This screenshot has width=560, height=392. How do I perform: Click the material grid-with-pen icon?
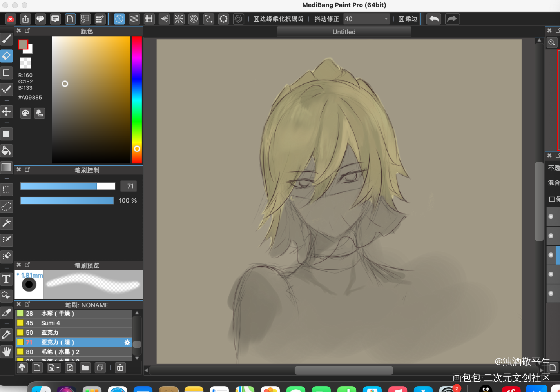coord(100,19)
